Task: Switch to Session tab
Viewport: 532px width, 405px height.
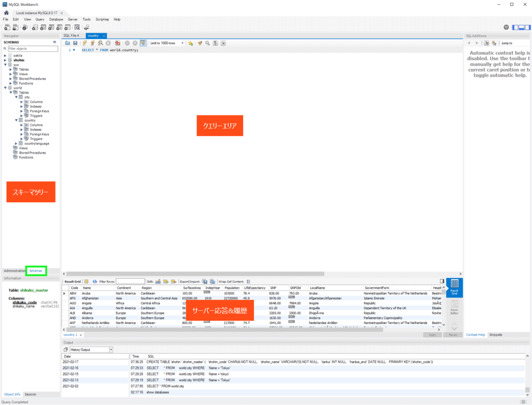Action: 30,395
